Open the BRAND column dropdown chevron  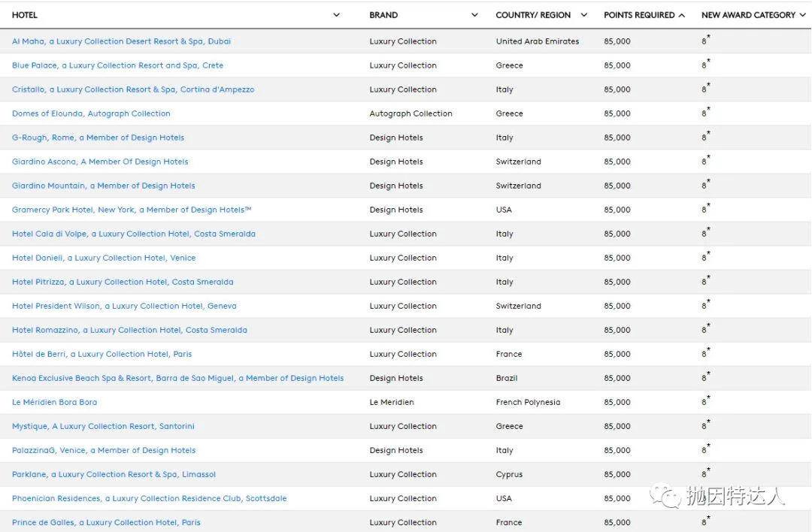click(474, 15)
